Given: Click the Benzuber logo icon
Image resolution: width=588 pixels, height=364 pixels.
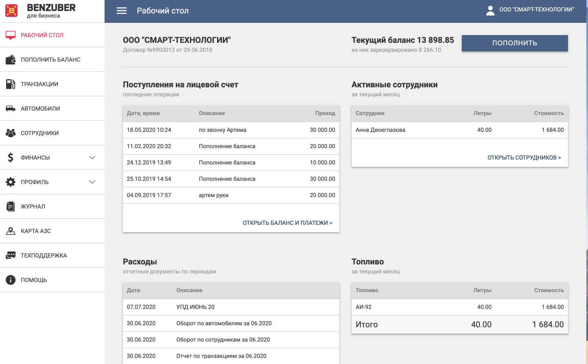Looking at the screenshot, I should tap(11, 11).
